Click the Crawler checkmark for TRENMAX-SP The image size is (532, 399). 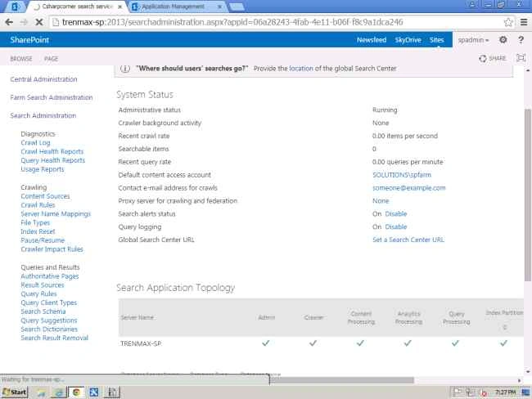[x=313, y=343]
